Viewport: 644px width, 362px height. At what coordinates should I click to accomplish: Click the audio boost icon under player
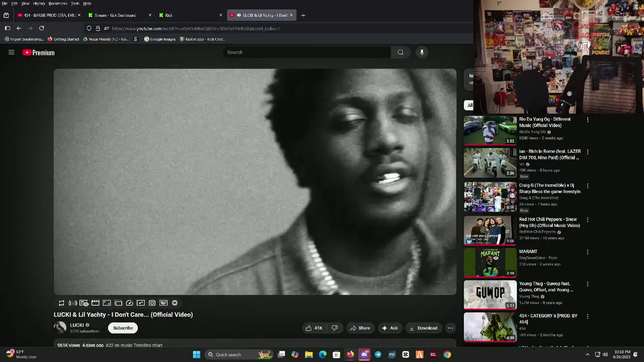pyautogui.click(x=72, y=303)
